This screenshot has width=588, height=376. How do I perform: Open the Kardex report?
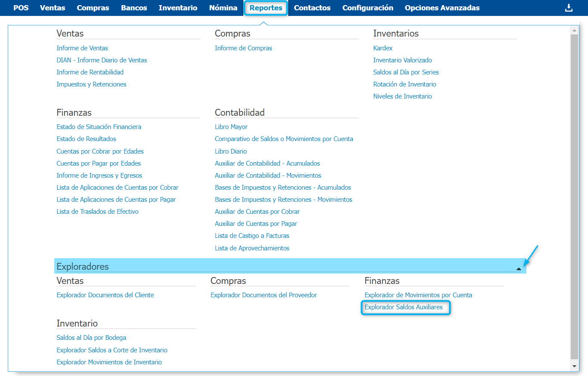click(383, 48)
